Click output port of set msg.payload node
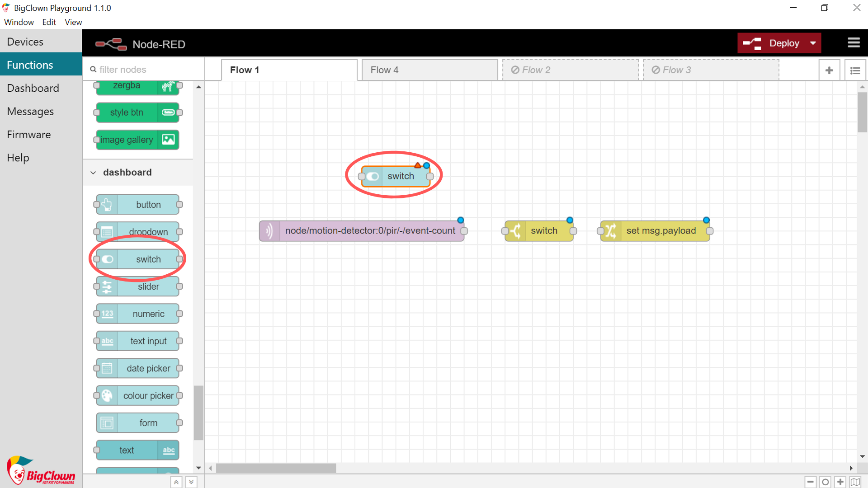 pyautogui.click(x=710, y=231)
